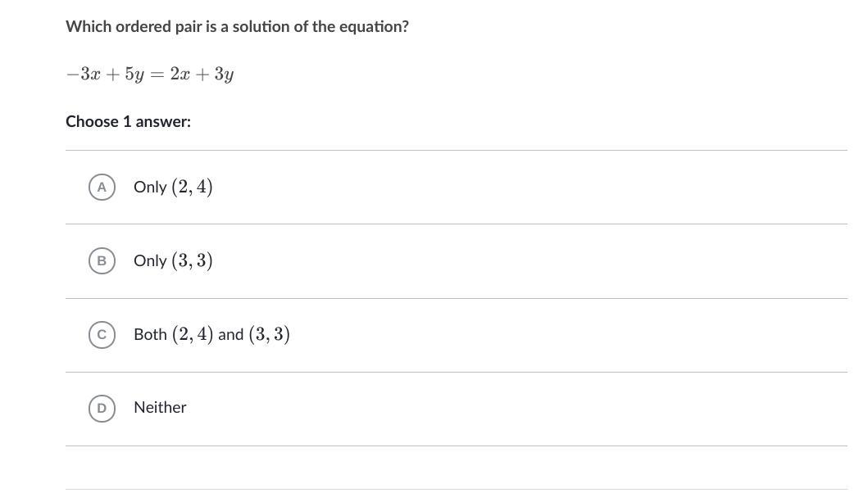Select the radio button labeled C
Viewport: 868px width, 493px height.
coord(102,334)
